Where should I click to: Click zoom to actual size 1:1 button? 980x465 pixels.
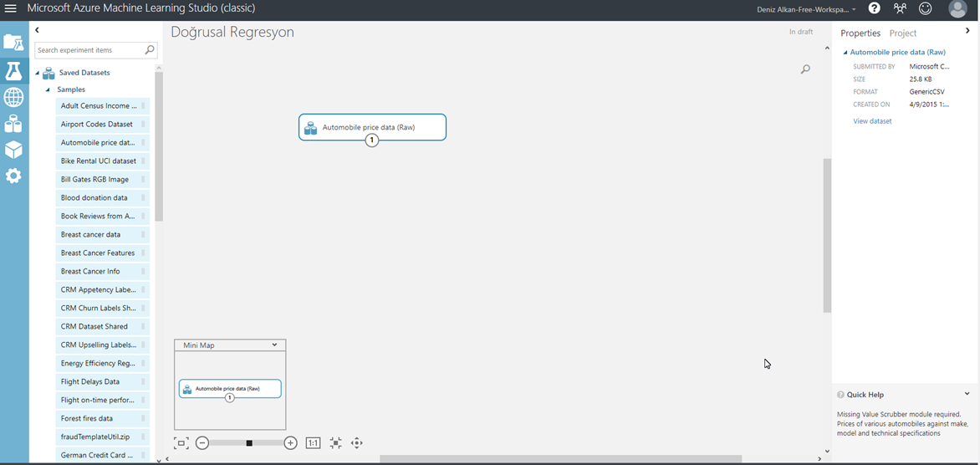tap(313, 443)
